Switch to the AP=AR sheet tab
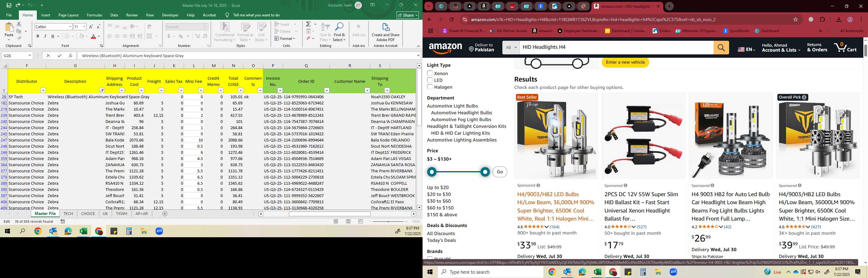Screen dimensions: 868x278 (x=142, y=214)
